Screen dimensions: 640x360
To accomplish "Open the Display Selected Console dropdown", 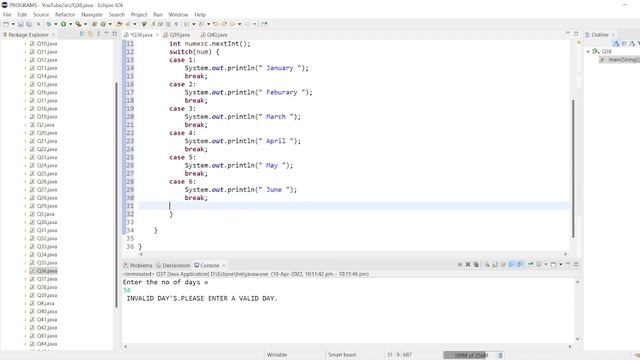I will click(546, 264).
